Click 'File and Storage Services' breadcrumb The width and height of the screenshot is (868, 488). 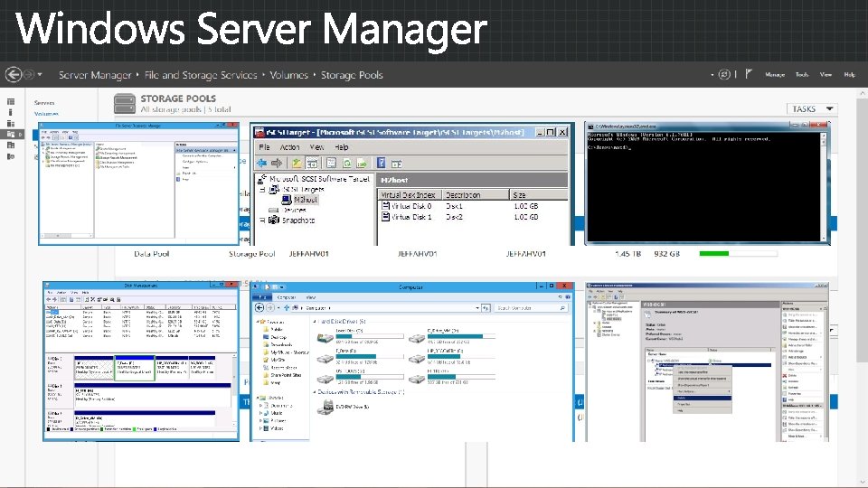(201, 75)
